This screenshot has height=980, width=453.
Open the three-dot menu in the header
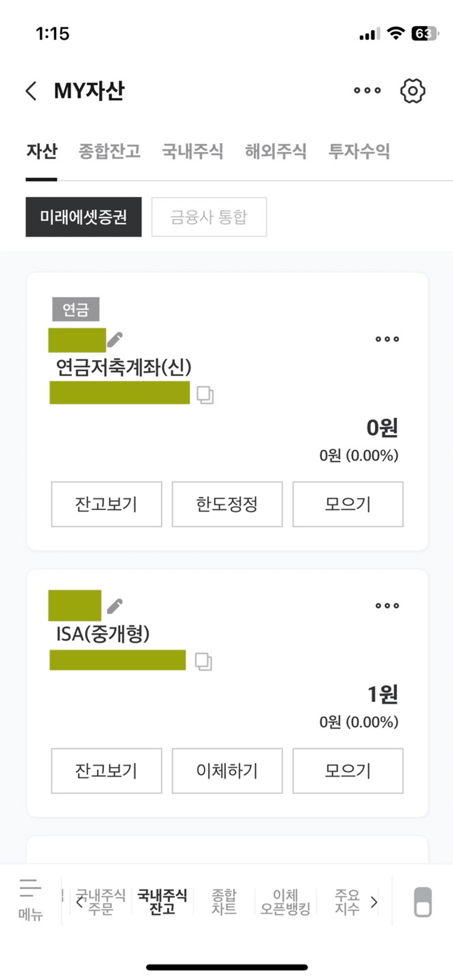click(367, 91)
